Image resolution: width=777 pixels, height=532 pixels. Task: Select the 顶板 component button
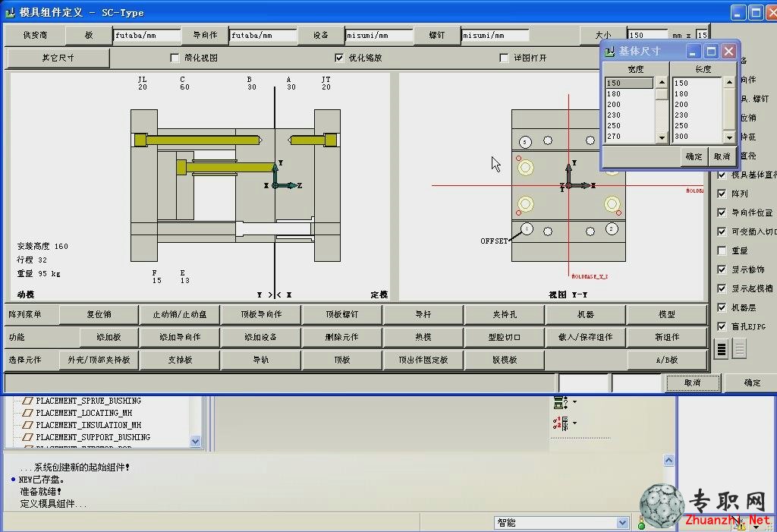pos(342,360)
